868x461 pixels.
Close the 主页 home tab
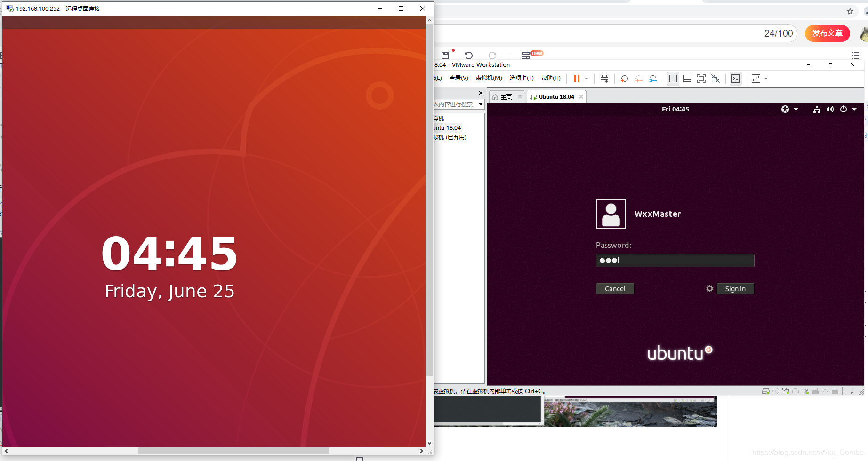click(520, 97)
